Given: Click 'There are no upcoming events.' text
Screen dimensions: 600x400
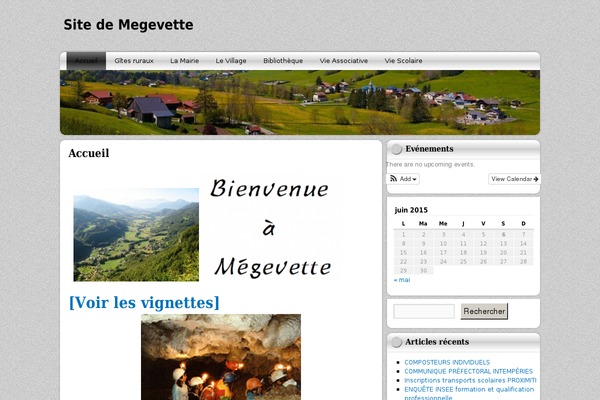Looking at the screenshot, I should [430, 164].
